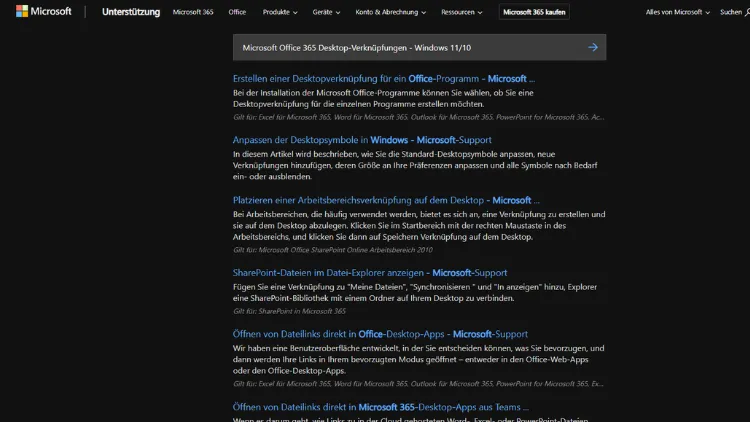The width and height of the screenshot is (750, 422).
Task: Click 'Gilt für: SharePoint in Microsoft 365' text
Action: pos(289,311)
